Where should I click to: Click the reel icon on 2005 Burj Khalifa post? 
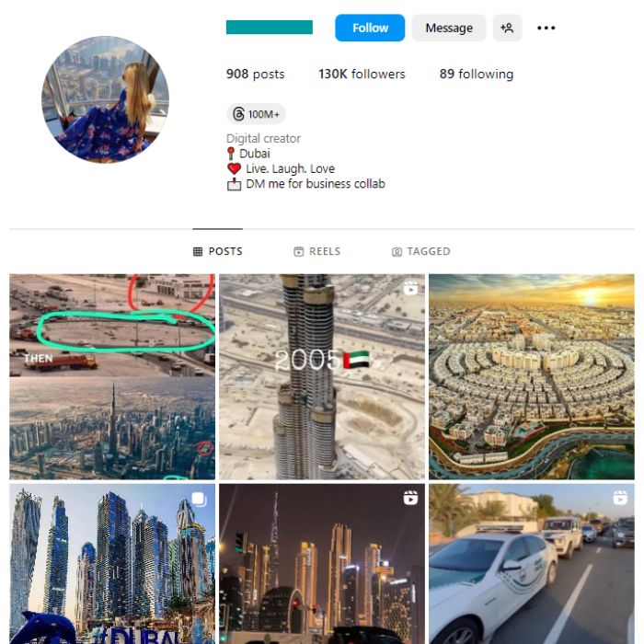410,288
